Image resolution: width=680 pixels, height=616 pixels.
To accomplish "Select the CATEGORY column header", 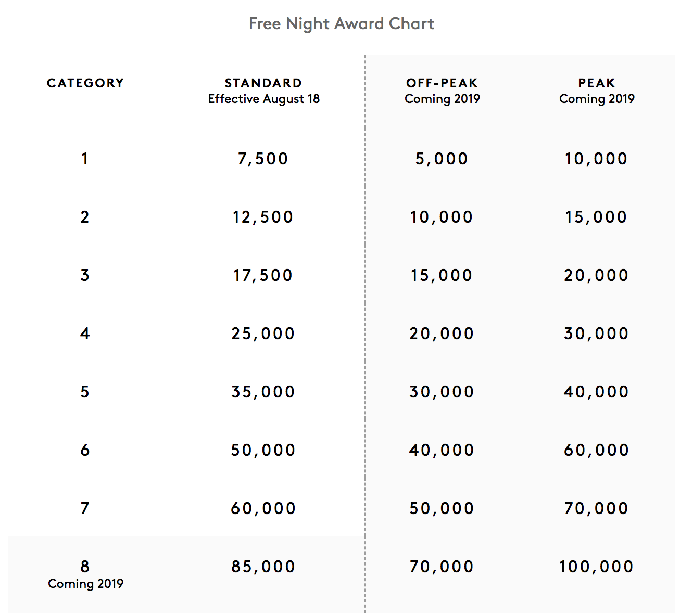I will click(85, 83).
